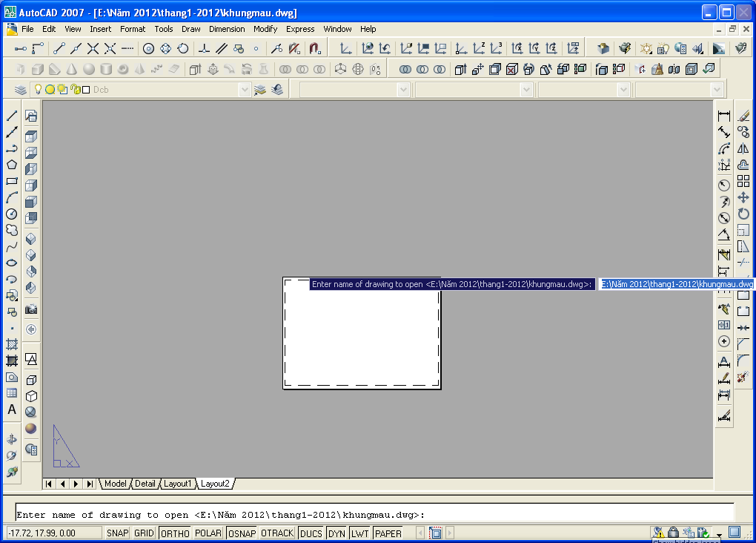Image resolution: width=756 pixels, height=543 pixels.
Task: Toggle GRID display in status bar
Action: coord(145,533)
